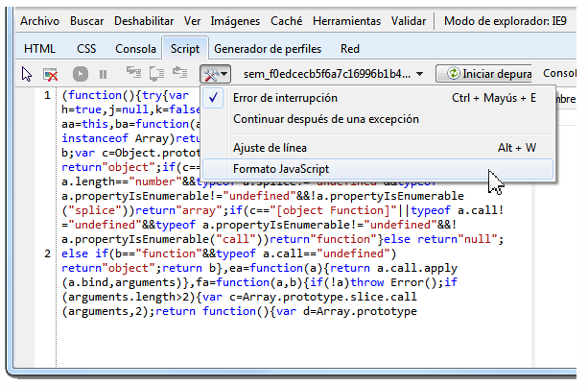Click code text '(arguments.length>2){var'
This screenshot has width=588, height=386.
pyautogui.click(x=142, y=297)
